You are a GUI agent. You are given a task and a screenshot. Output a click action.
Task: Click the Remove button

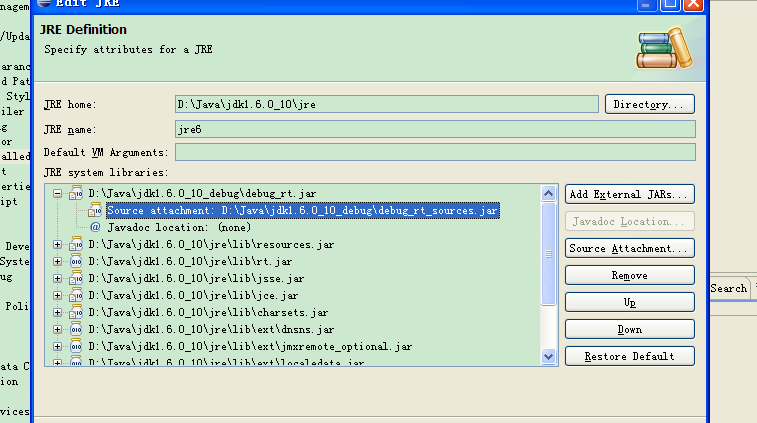pos(630,275)
